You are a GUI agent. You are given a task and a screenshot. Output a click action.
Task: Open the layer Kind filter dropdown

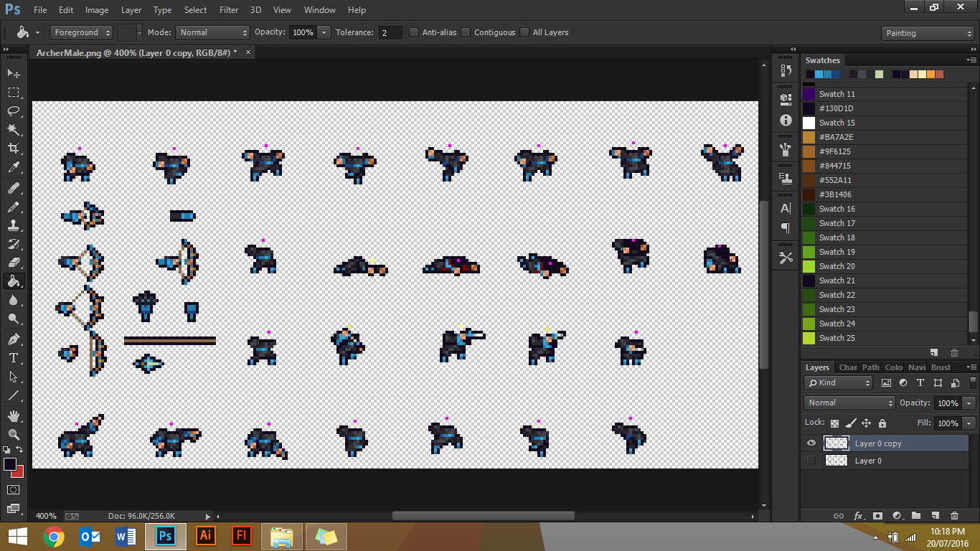click(x=838, y=383)
